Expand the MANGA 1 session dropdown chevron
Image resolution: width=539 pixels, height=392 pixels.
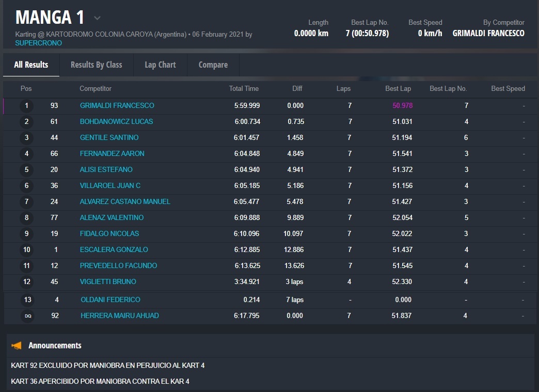[x=97, y=18]
